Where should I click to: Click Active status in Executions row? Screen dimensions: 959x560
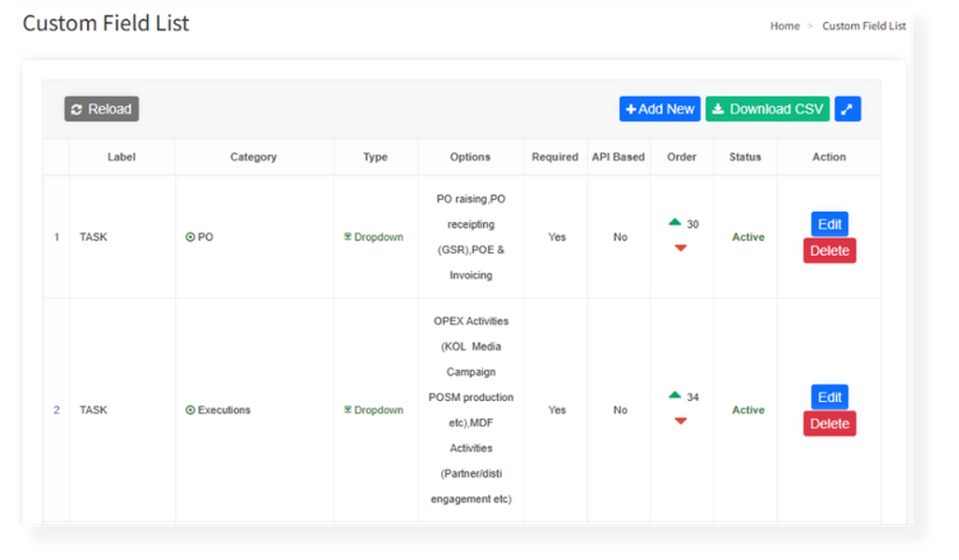click(748, 410)
